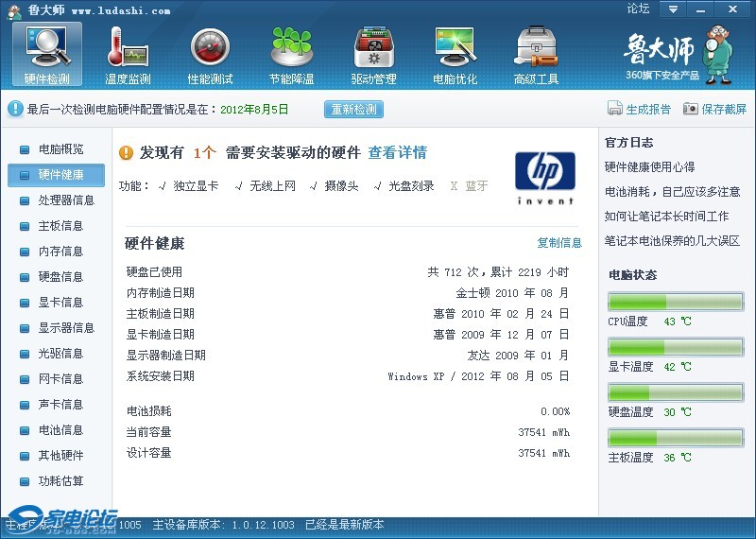This screenshot has width=756, height=539.
Task: Open the title bar dropdown menu arrow
Action: (x=673, y=9)
